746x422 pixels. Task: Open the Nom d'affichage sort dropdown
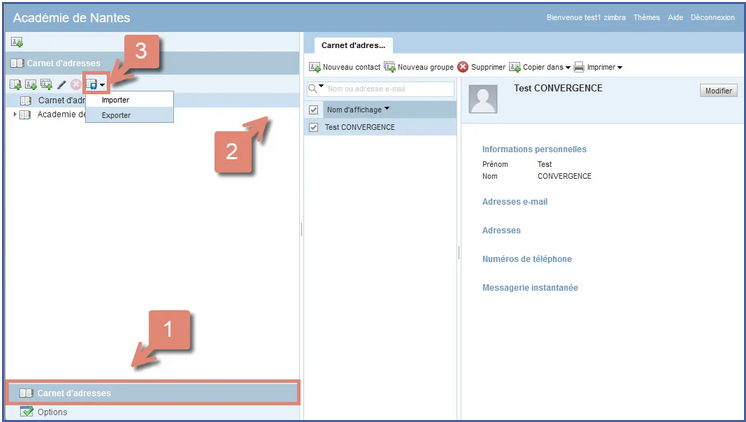pos(387,108)
